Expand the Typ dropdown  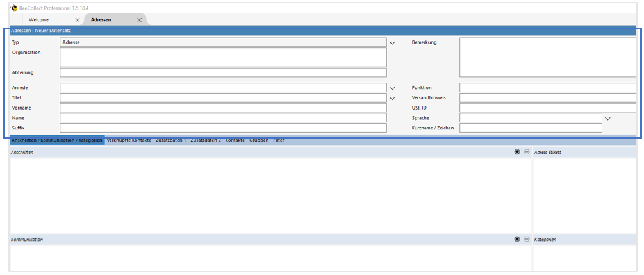(392, 42)
